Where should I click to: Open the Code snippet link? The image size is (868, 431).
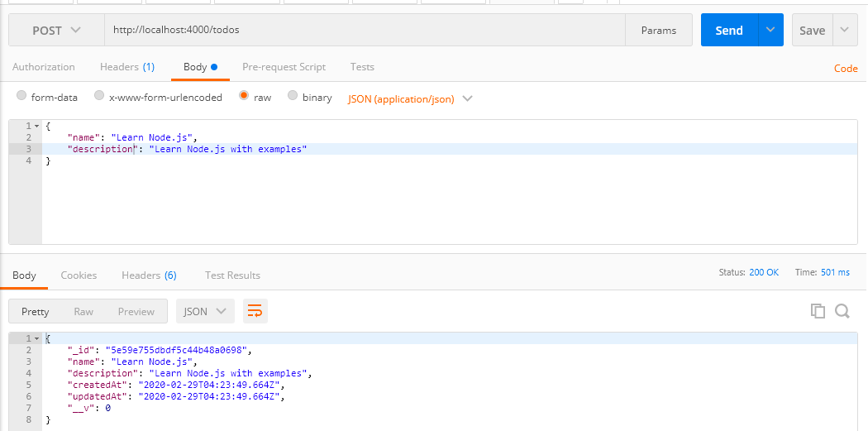point(846,69)
